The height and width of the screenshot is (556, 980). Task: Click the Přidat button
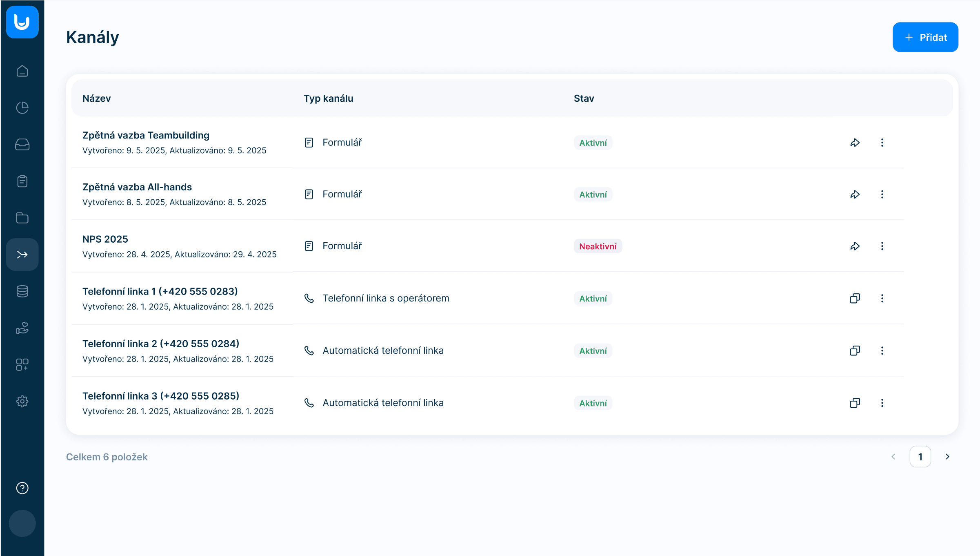(x=925, y=37)
